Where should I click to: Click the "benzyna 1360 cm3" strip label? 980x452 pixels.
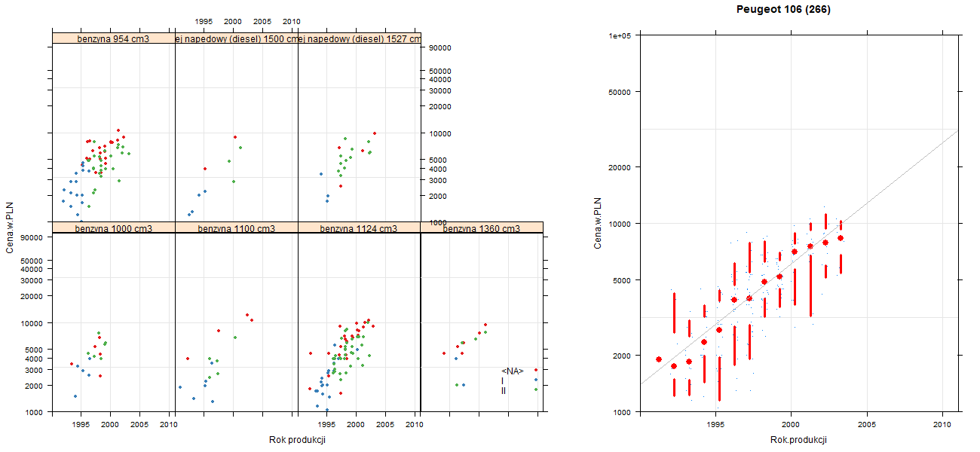(x=482, y=228)
